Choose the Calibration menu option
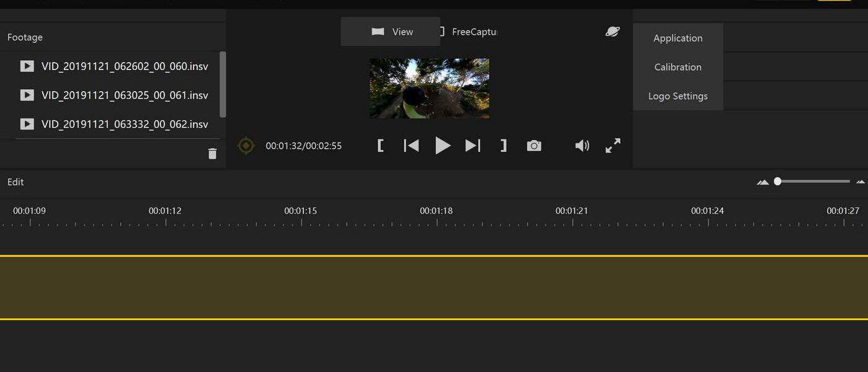This screenshot has height=372, width=868. point(678,67)
